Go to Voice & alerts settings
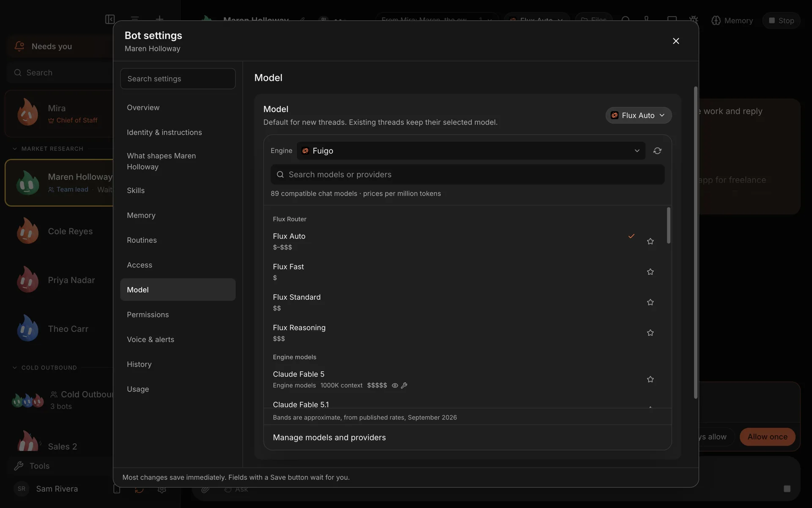812x508 pixels. point(178,340)
